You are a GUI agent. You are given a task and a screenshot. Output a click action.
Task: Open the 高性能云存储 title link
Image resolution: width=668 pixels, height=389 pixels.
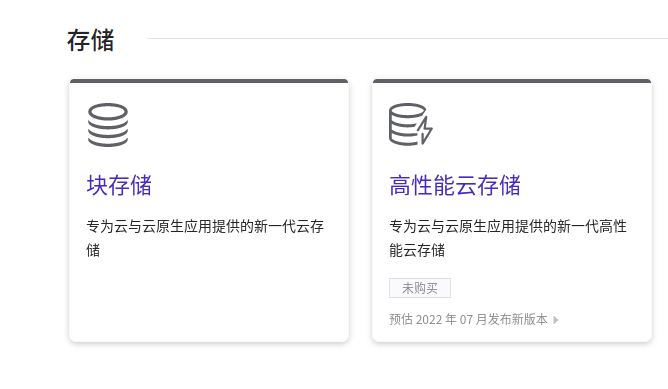click(455, 185)
